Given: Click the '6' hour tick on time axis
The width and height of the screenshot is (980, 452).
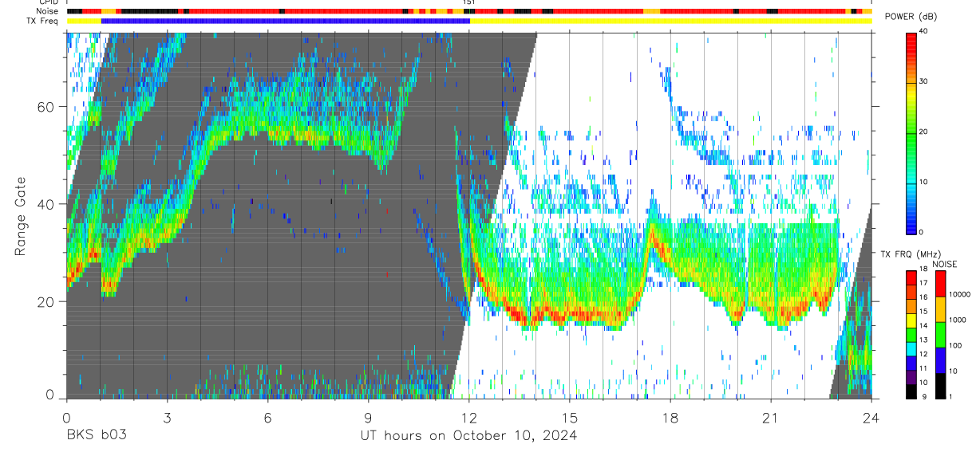Looking at the screenshot, I should pos(267,418).
